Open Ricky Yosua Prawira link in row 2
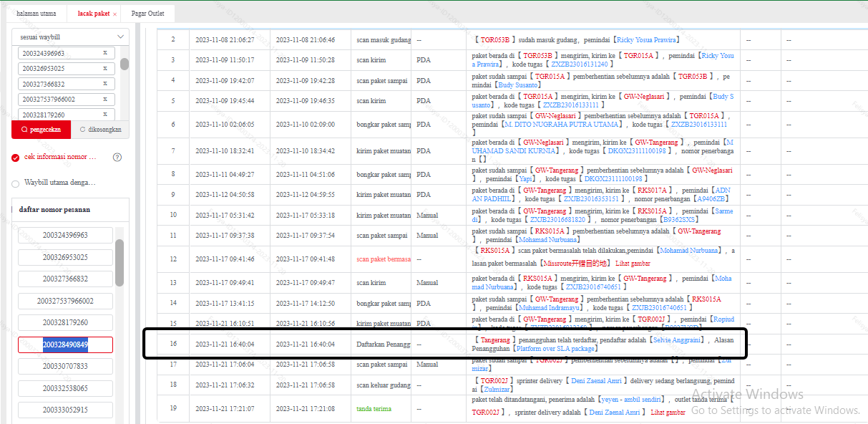Image resolution: width=868 pixels, height=424 pixels. click(x=647, y=40)
